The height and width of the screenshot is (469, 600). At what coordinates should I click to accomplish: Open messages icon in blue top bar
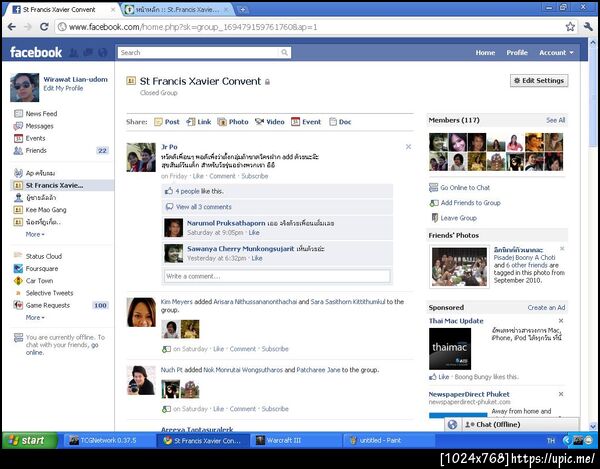pyautogui.click(x=88, y=52)
